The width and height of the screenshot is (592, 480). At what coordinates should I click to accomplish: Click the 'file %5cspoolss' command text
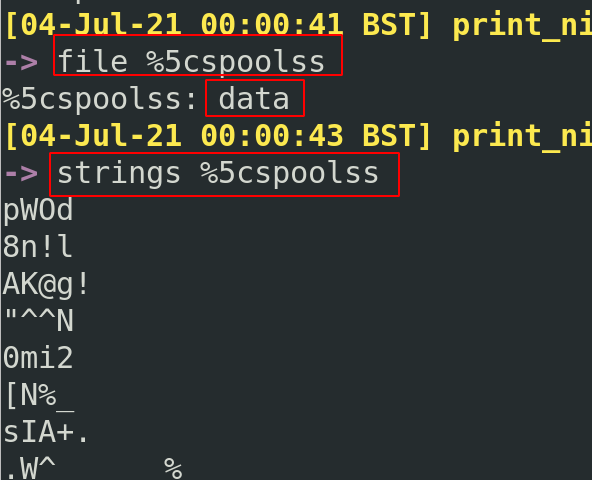191,62
